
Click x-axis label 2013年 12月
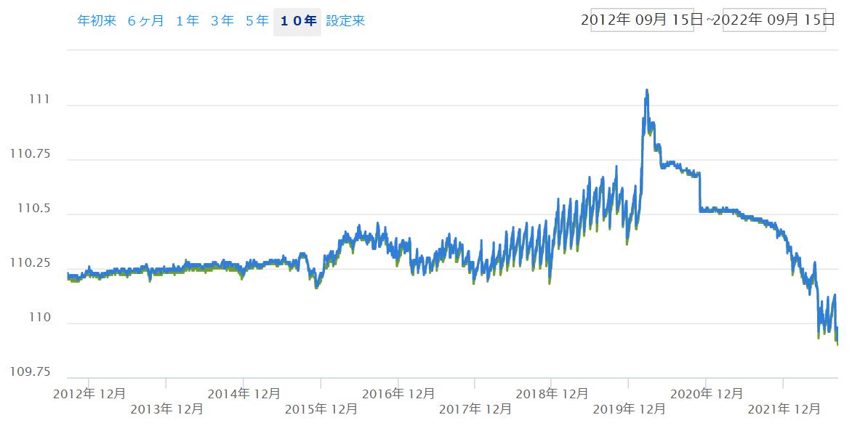pos(166,409)
